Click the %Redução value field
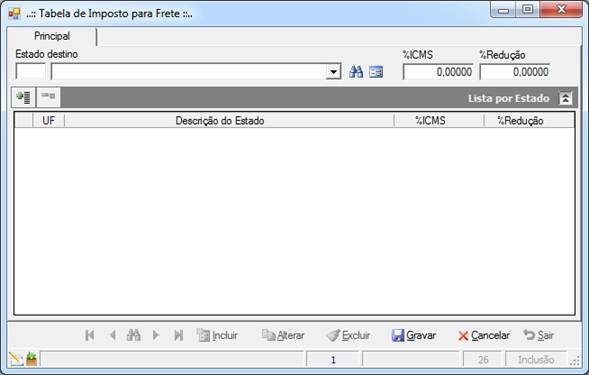Screen dimensions: 589x375 pyautogui.click(x=515, y=72)
